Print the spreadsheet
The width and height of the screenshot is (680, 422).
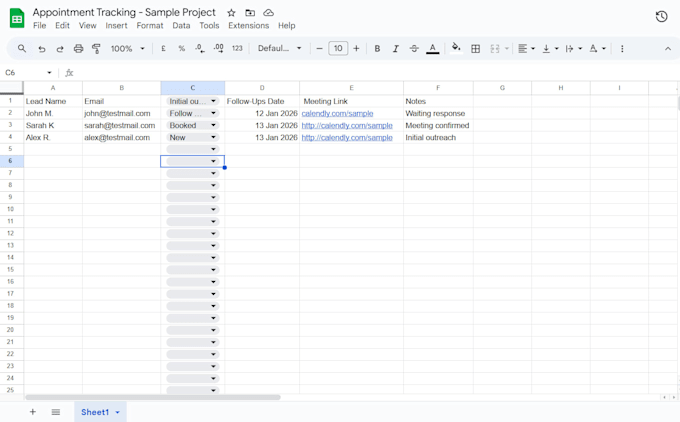[x=78, y=49]
